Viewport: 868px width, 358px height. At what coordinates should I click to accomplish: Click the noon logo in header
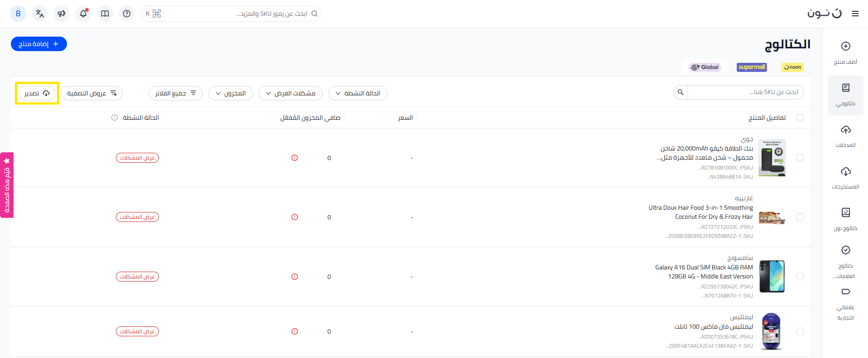(x=825, y=14)
